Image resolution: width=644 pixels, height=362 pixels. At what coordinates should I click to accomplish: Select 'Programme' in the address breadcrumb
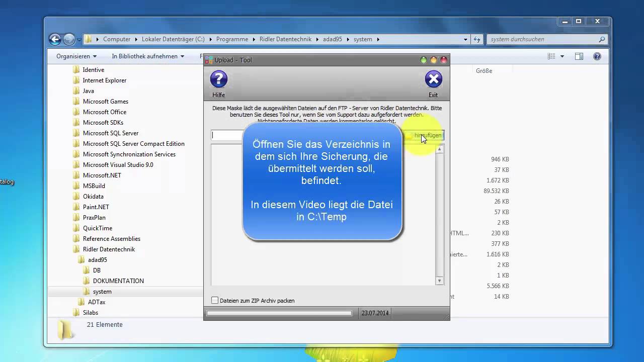coord(232,39)
